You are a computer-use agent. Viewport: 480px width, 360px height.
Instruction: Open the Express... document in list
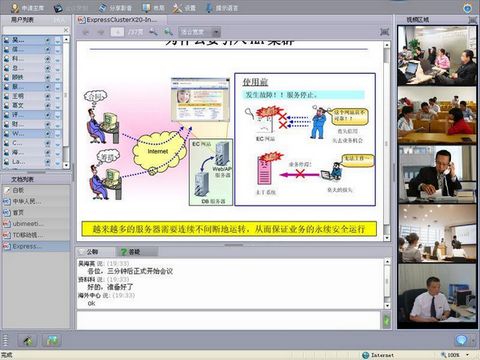pos(36,246)
